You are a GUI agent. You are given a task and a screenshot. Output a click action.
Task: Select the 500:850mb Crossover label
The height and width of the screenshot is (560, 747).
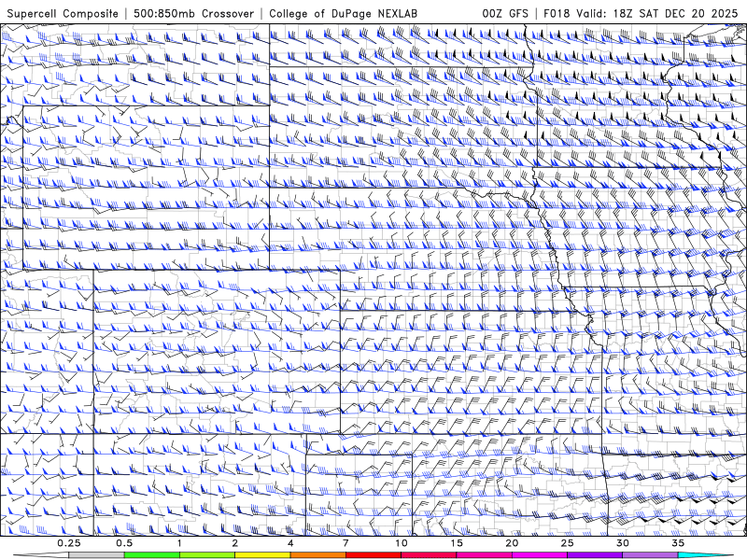pyautogui.click(x=194, y=13)
